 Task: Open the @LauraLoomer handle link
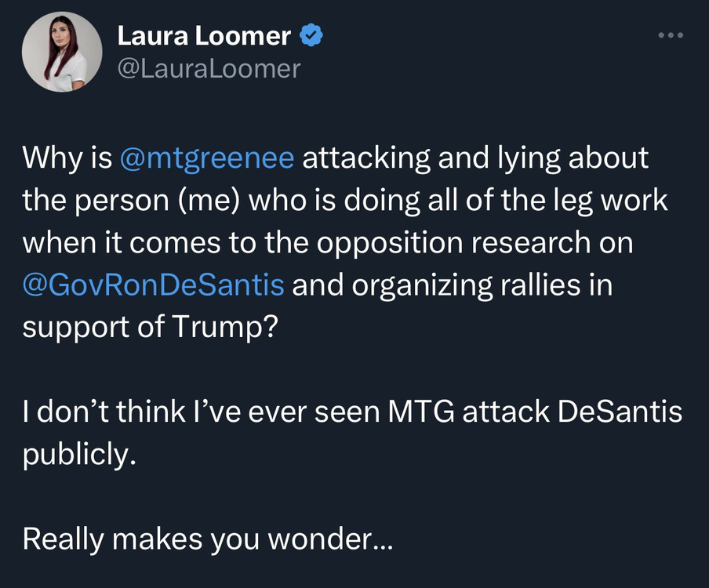click(x=208, y=68)
